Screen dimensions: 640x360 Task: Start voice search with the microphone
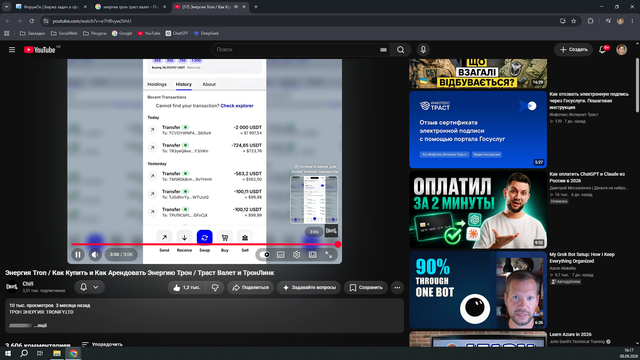(x=423, y=49)
